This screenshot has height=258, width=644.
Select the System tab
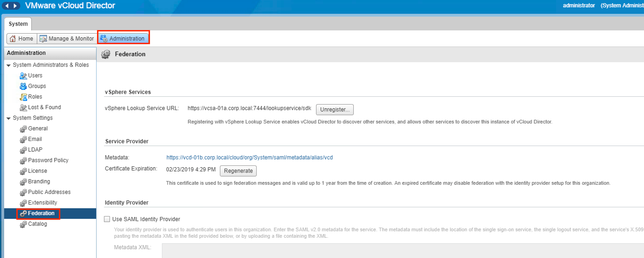point(18,24)
